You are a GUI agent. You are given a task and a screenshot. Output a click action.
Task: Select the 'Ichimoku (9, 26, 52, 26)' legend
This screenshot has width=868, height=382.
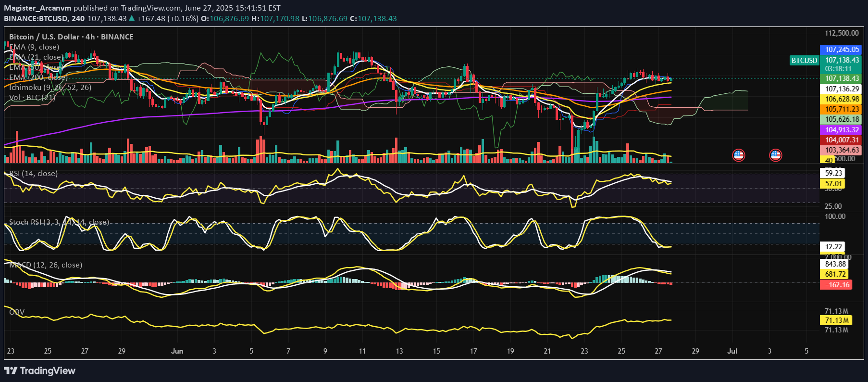(50, 87)
